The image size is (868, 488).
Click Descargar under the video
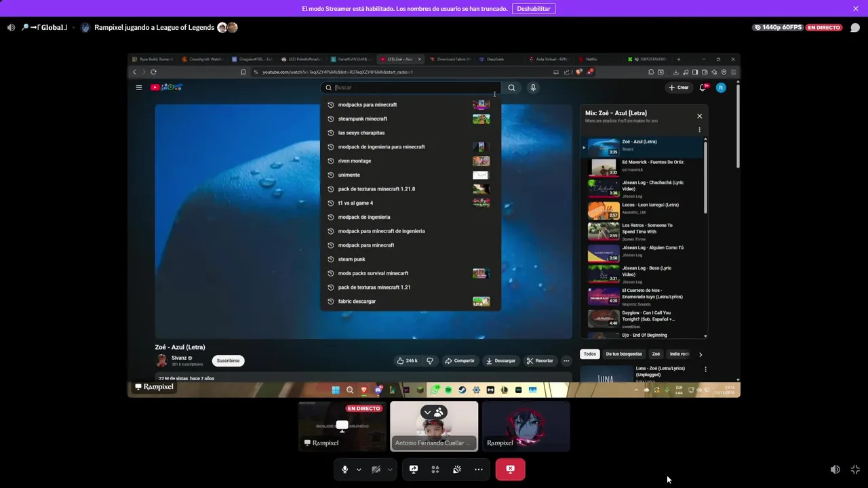point(500,361)
